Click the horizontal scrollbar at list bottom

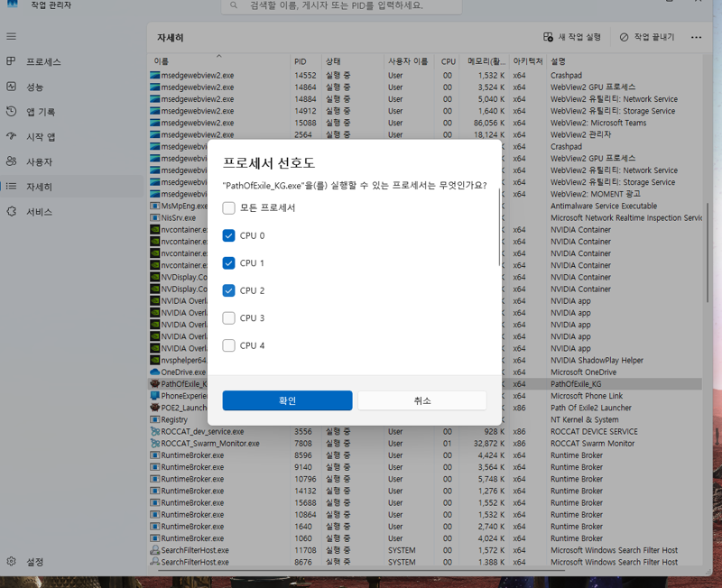tap(361, 571)
